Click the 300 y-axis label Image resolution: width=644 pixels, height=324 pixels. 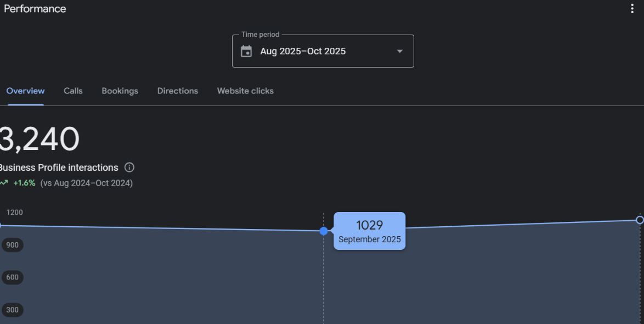pyautogui.click(x=12, y=310)
